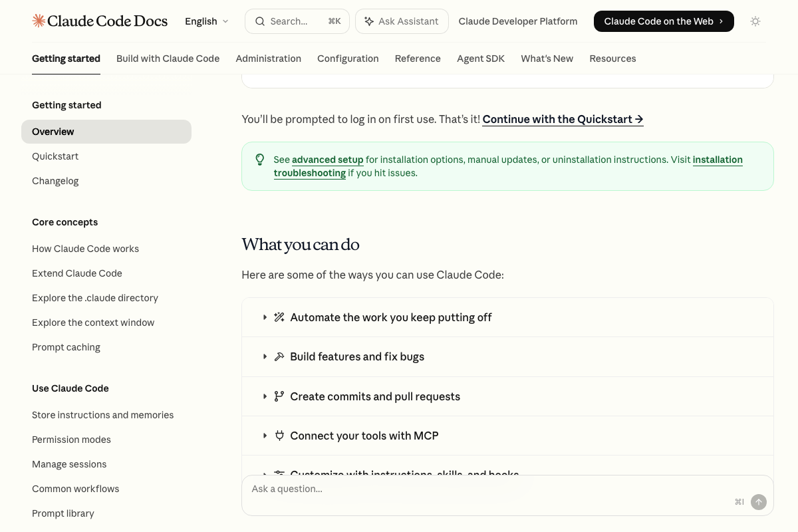Click the magnifier icon in search box

pyautogui.click(x=260, y=21)
